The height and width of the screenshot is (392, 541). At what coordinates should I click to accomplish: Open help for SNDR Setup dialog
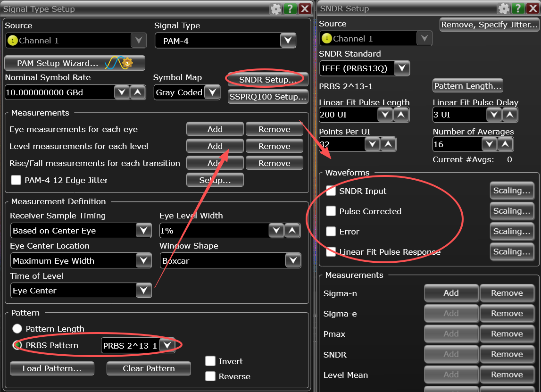[518, 8]
